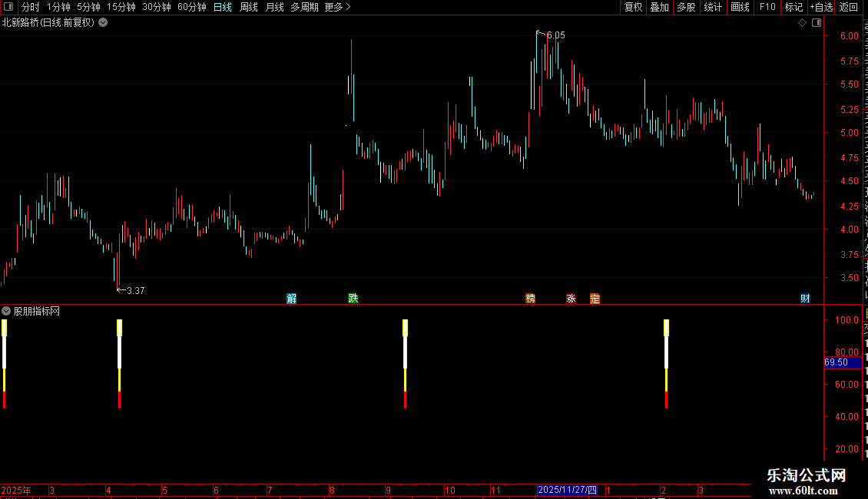Click the third indicator signal bar near September
Screen dimensions: 868x499
tap(406, 363)
